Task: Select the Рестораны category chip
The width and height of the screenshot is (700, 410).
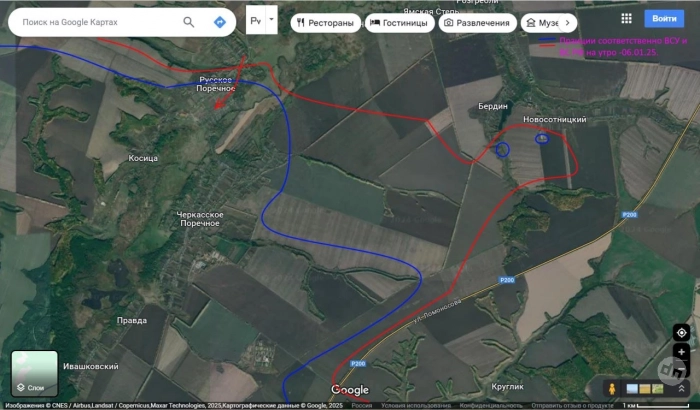Action: tap(325, 23)
